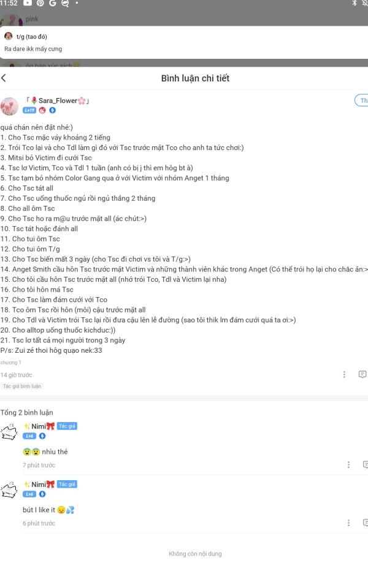Open Sara_Flower's profile avatar
This screenshot has width=368, height=588.
click(10, 106)
